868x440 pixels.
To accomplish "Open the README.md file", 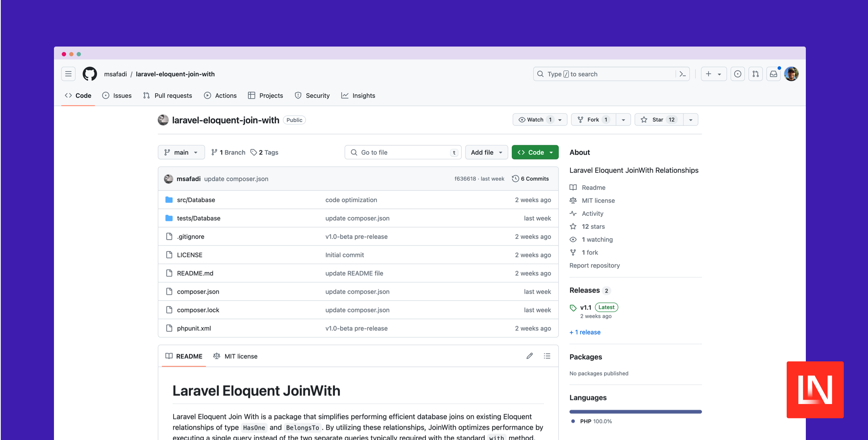I will point(195,273).
